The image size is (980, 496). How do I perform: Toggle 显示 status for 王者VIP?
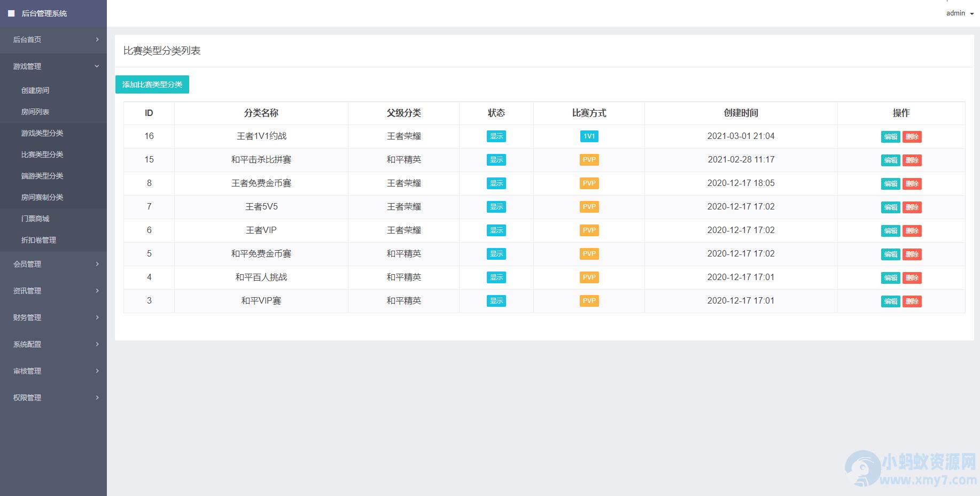pos(496,230)
